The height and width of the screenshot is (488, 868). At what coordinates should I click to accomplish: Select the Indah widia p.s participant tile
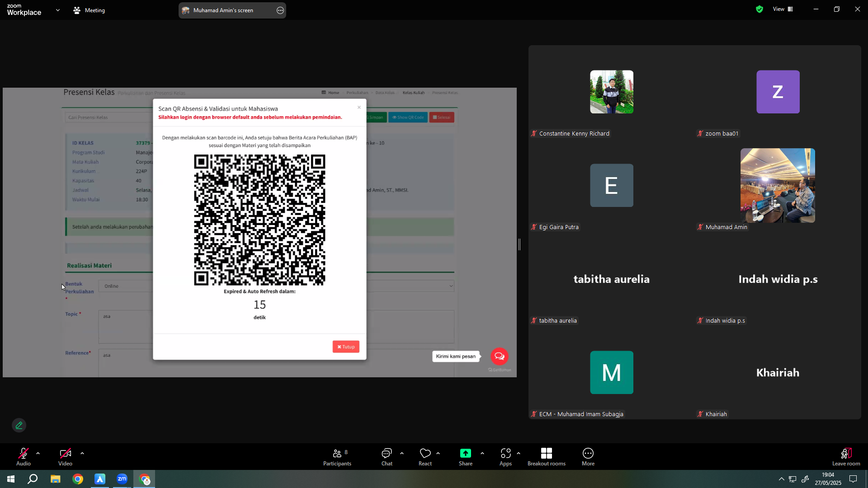[778, 279]
